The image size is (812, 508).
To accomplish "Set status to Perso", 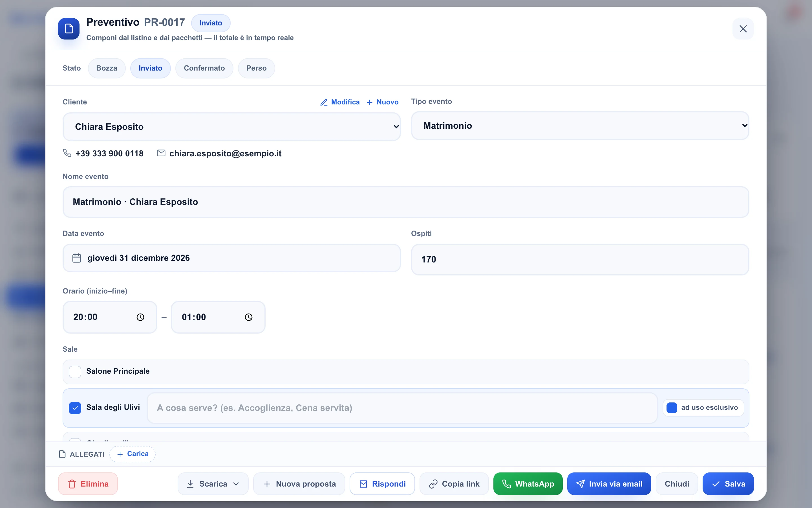I will (x=256, y=68).
